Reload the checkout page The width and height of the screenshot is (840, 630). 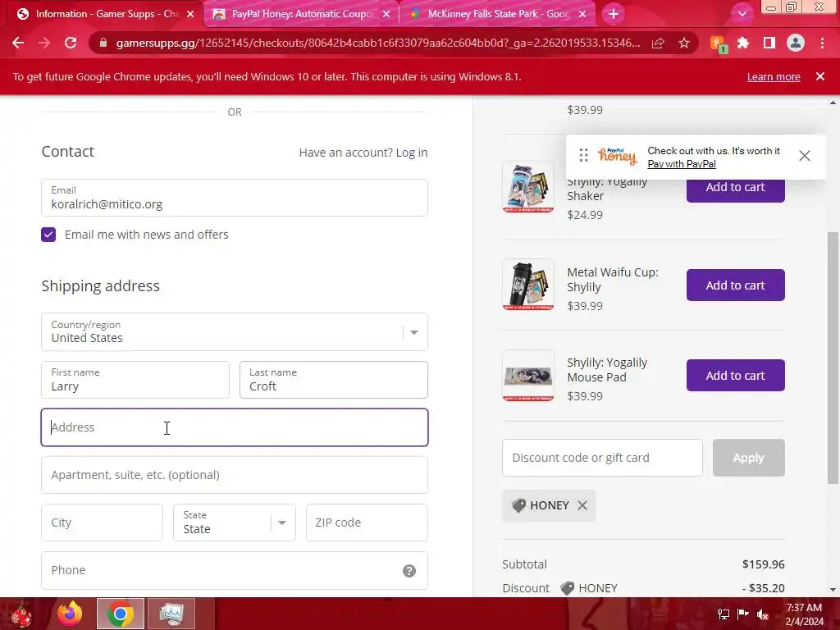click(x=71, y=43)
